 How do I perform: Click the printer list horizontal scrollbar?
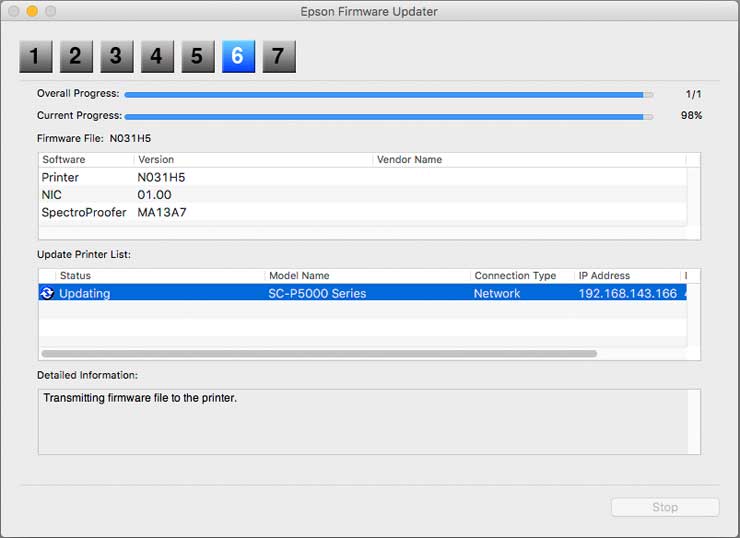319,353
